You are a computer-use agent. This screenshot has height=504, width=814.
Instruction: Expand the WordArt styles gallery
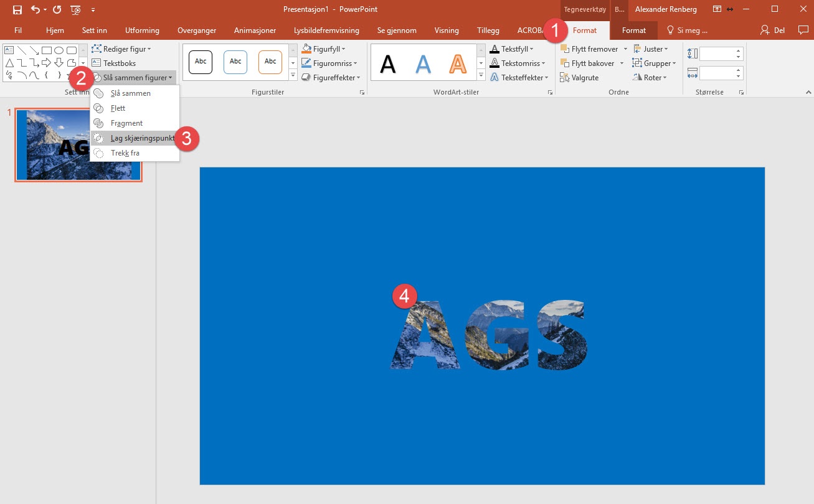tap(481, 75)
